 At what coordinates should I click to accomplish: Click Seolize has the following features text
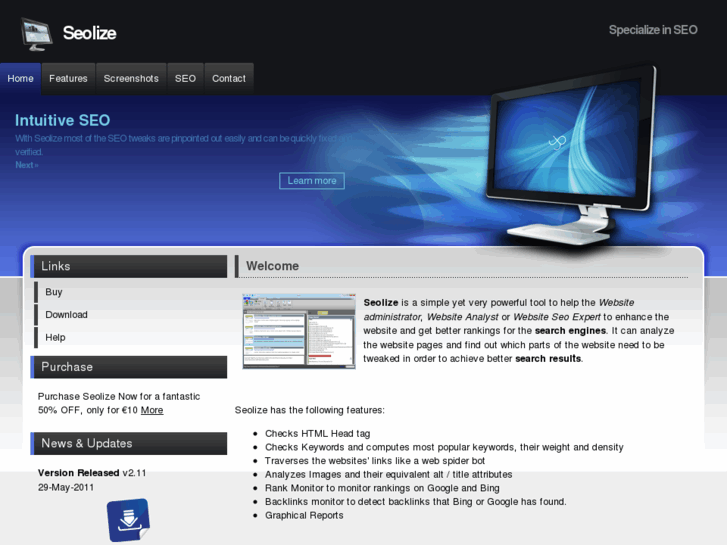click(310, 410)
